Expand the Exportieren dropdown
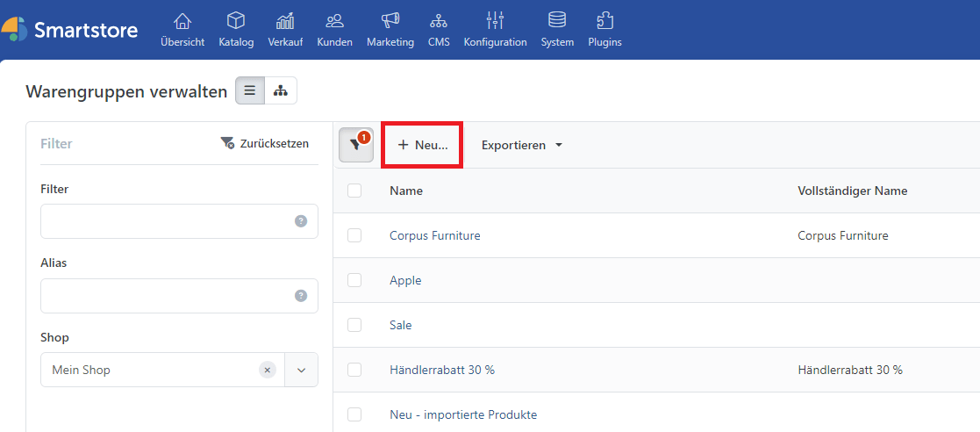Screen dimensions: 980x432 (x=521, y=145)
